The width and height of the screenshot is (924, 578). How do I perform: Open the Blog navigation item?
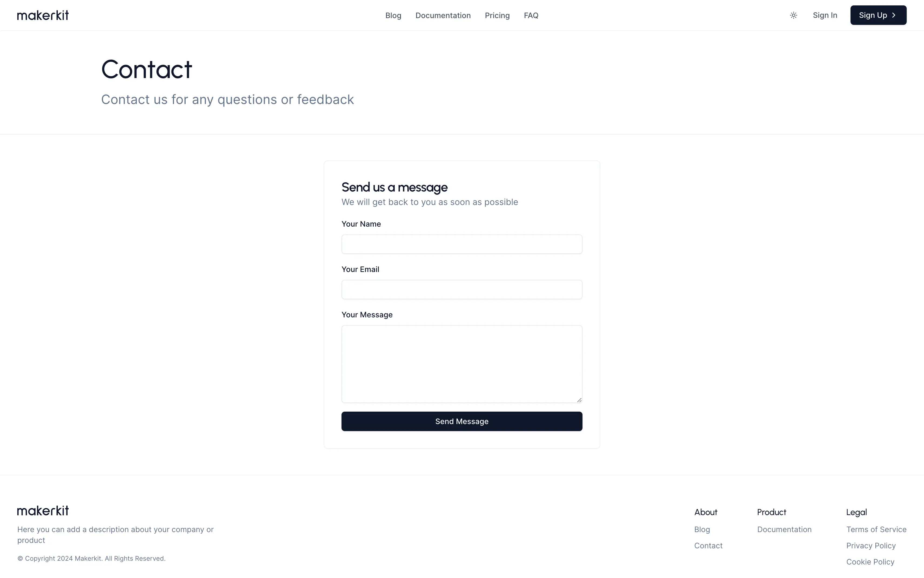click(x=393, y=16)
